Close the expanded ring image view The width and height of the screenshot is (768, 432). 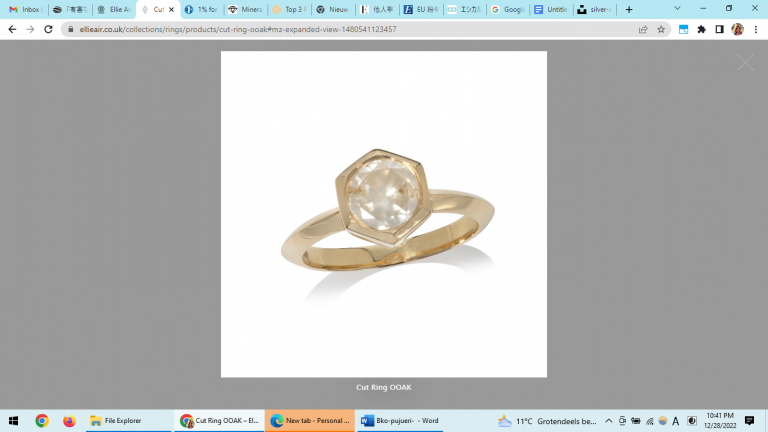[x=745, y=63]
